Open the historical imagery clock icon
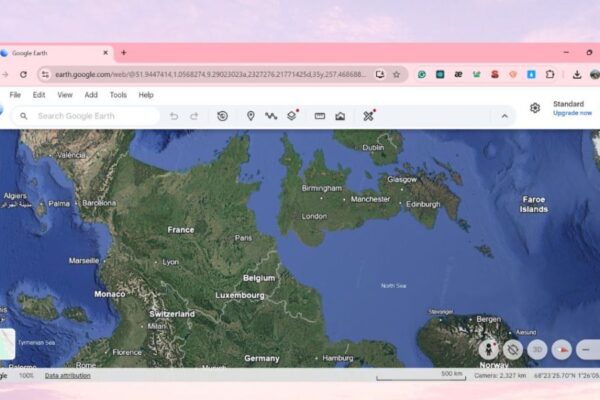 click(222, 116)
